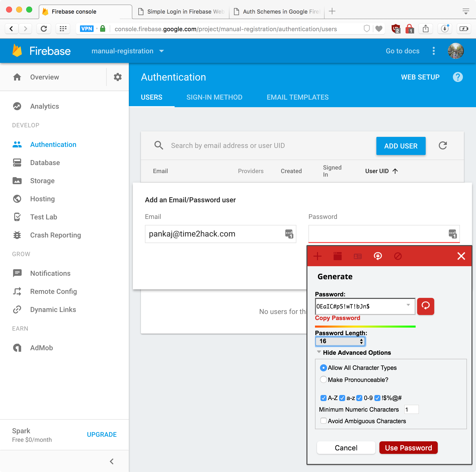Click the Hosting globe icon

tap(17, 199)
